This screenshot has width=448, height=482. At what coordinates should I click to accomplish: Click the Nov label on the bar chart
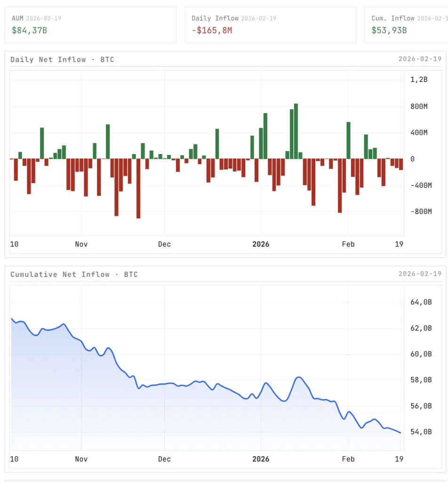(x=81, y=244)
